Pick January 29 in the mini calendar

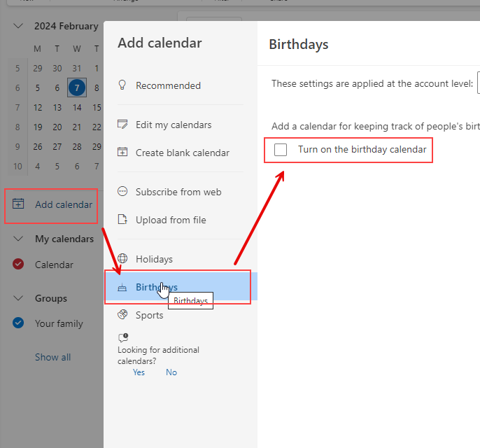(38, 69)
